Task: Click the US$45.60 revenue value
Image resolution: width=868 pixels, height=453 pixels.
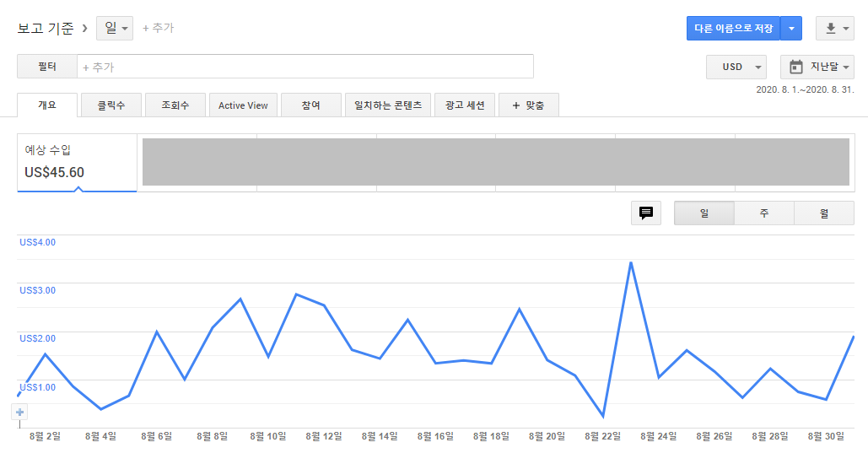Action: click(54, 173)
